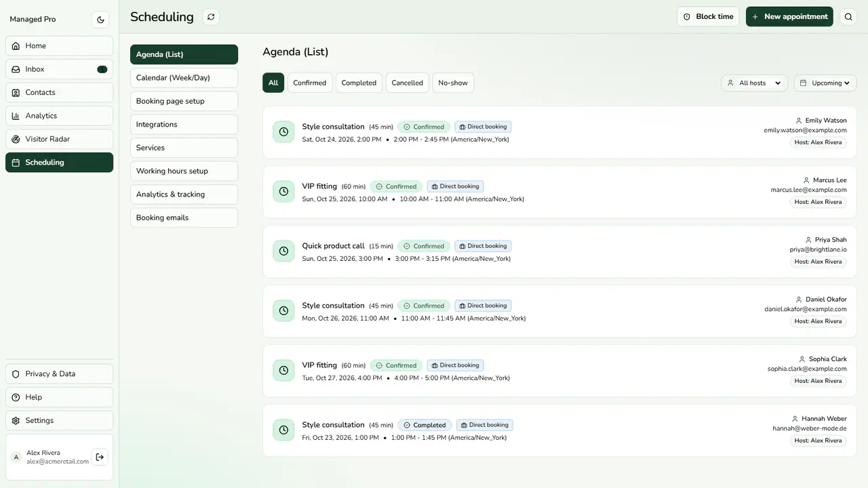Open Booking emails section
This screenshot has width=868, height=488.
184,218
